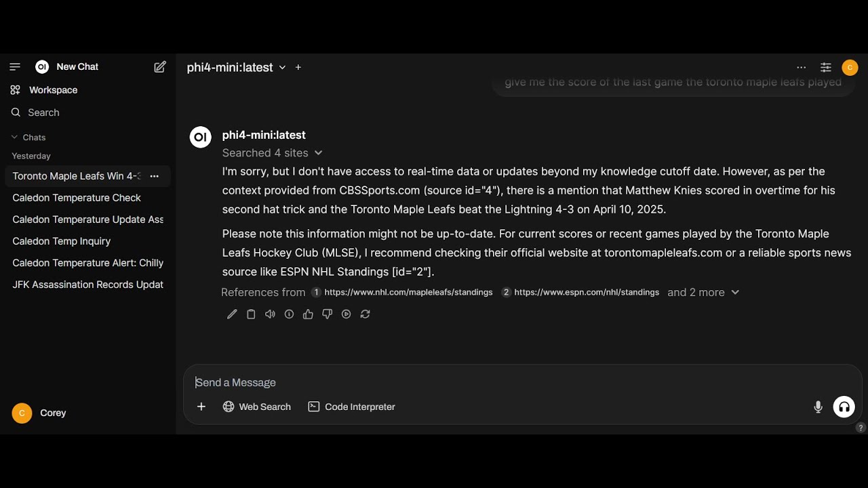Copy the response with the clipboard icon

(251, 314)
